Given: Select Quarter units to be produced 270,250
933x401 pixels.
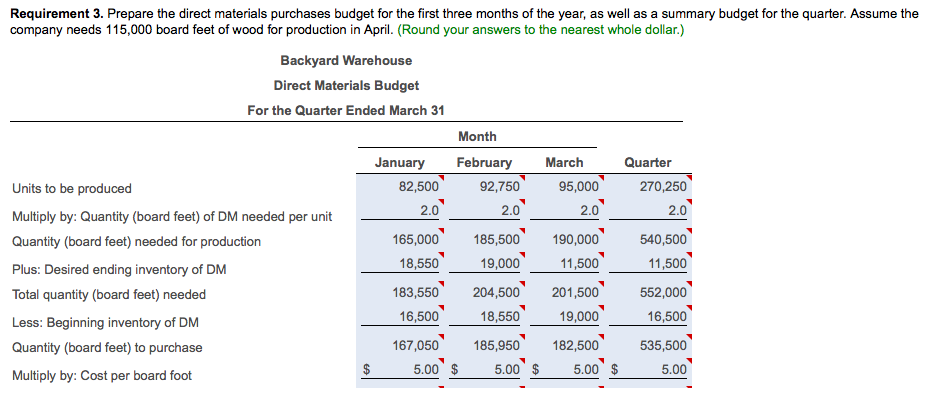Looking at the screenshot, I should pos(663,187).
